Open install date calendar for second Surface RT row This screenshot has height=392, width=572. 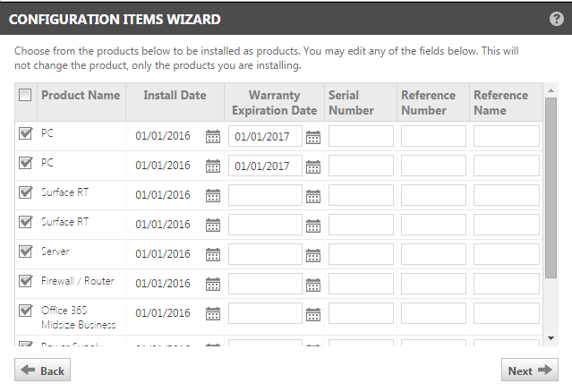point(213,225)
